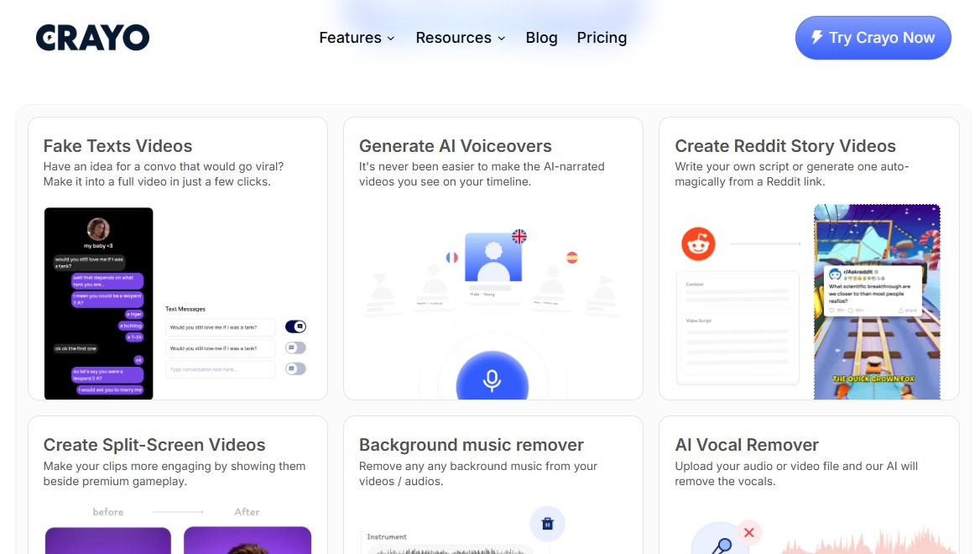Image resolution: width=980 pixels, height=554 pixels.
Task: Expand the Resources dropdown menu
Action: pyautogui.click(x=461, y=38)
